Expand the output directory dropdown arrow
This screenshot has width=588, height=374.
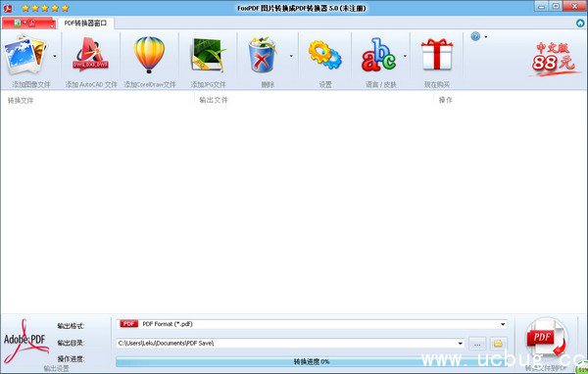click(x=461, y=343)
